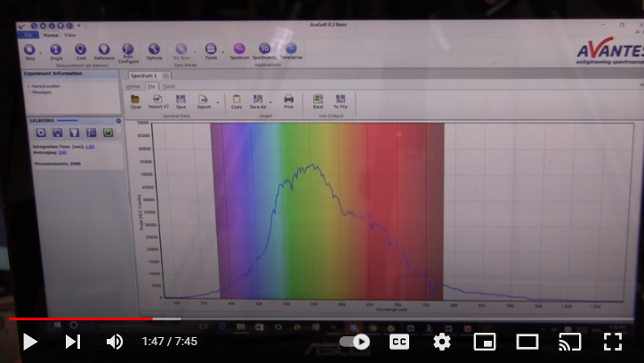Click the Reference measurement icon

click(104, 50)
